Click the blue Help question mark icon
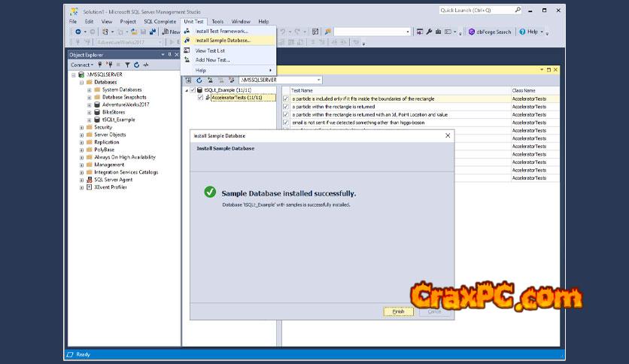This screenshot has height=364, width=629. pyautogui.click(x=523, y=32)
